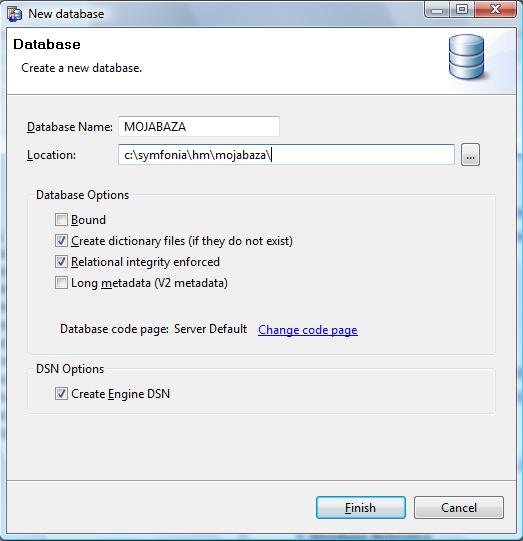This screenshot has width=523, height=541.
Task: Enable Long metadata (V2 metadata)
Action: coord(61,283)
